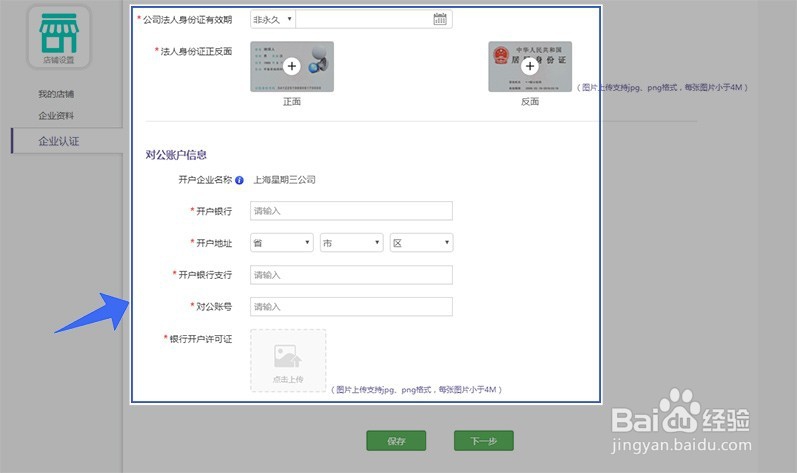
Task: Click the 公司法人身份证有效期 label
Action: pyautogui.click(x=187, y=20)
